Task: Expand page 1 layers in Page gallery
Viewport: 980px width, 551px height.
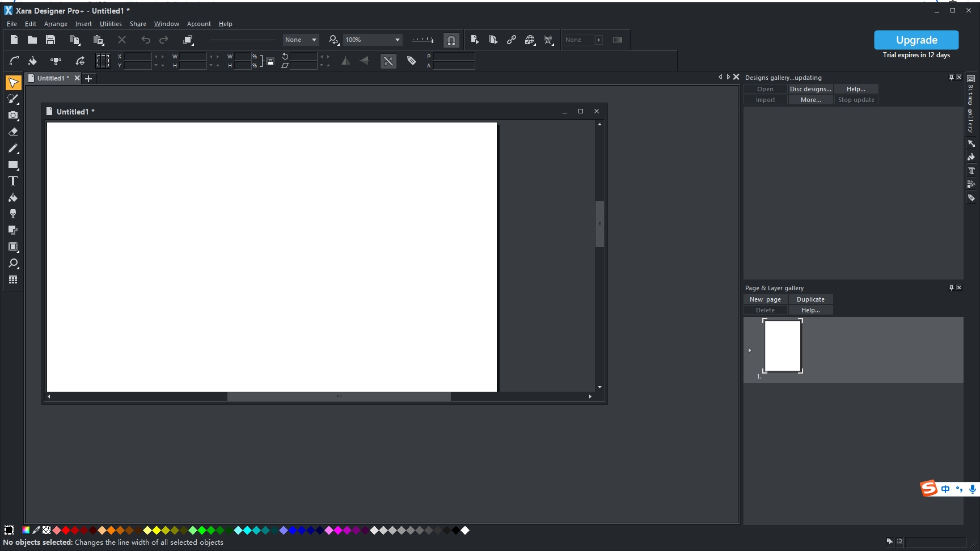Action: click(750, 350)
